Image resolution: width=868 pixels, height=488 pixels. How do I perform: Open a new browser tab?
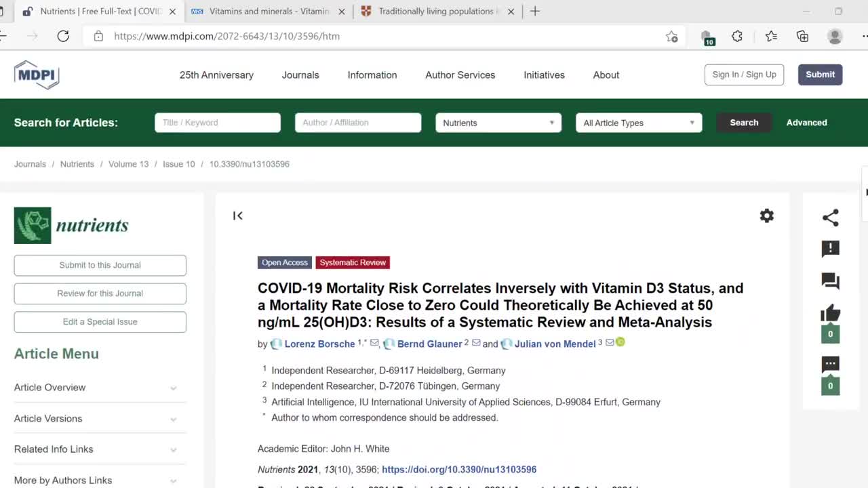click(x=535, y=11)
